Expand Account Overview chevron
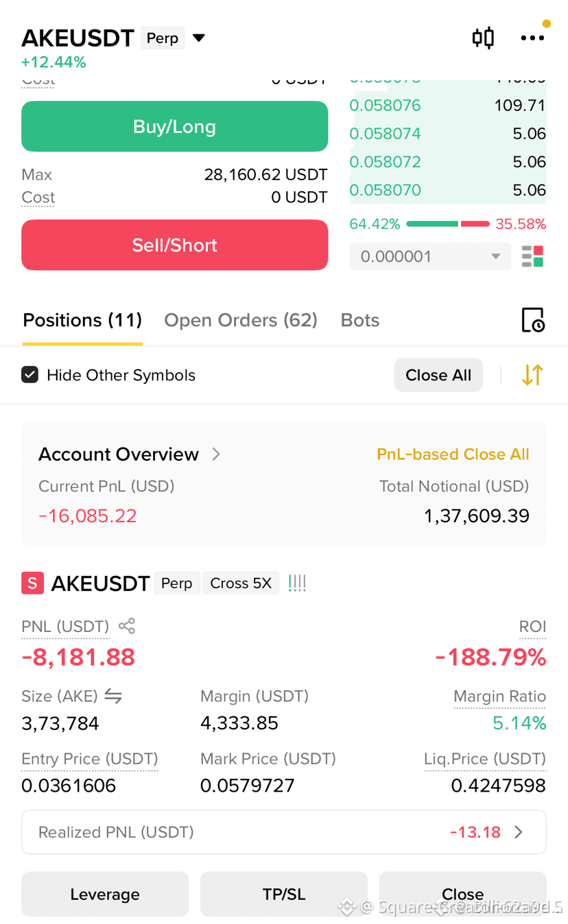This screenshot has width=568, height=924. point(216,454)
